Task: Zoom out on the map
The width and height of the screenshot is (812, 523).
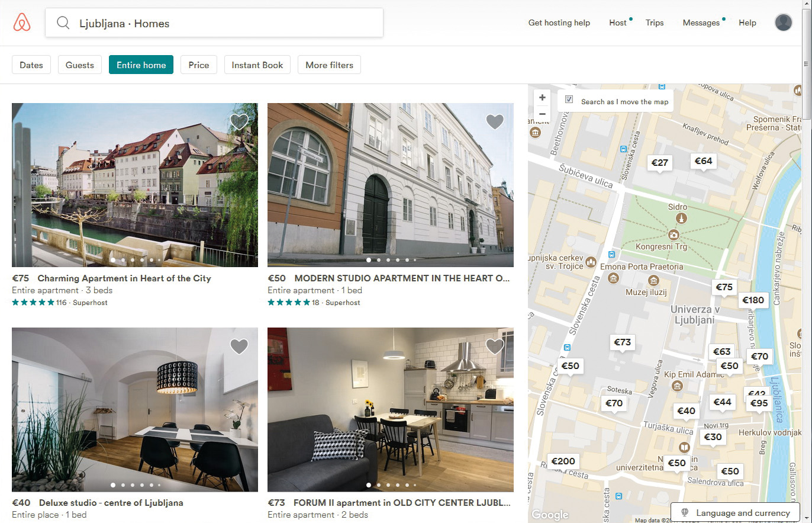Action: click(x=542, y=114)
